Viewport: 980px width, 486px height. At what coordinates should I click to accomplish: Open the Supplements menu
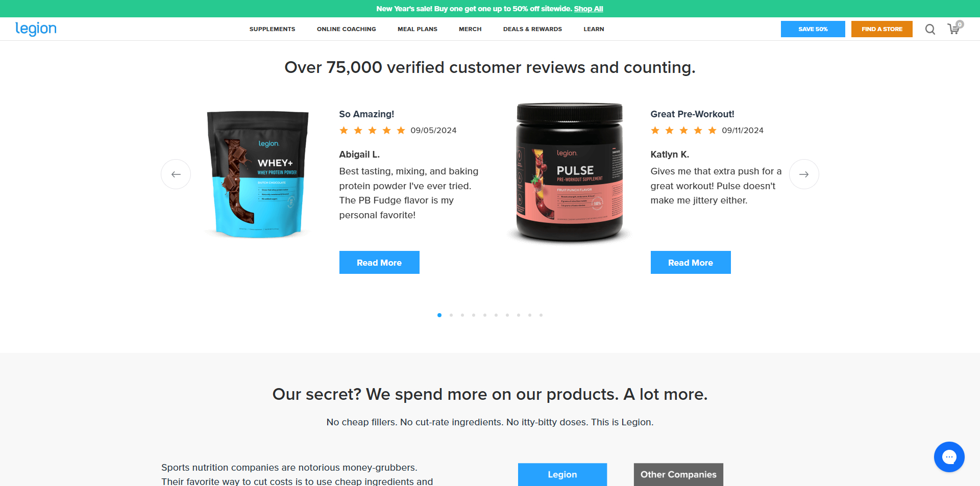click(272, 29)
